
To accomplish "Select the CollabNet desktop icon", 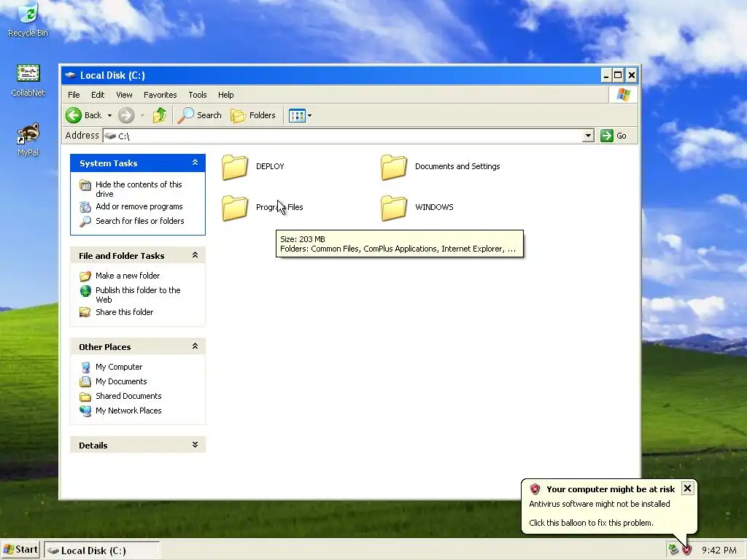I will [28, 80].
